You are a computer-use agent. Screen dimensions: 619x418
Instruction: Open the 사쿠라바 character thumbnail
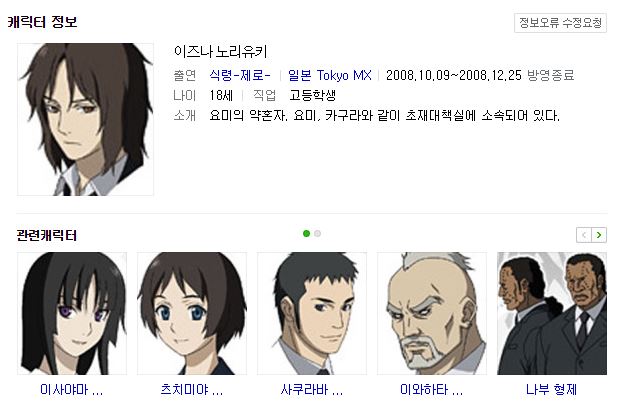[x=312, y=313]
